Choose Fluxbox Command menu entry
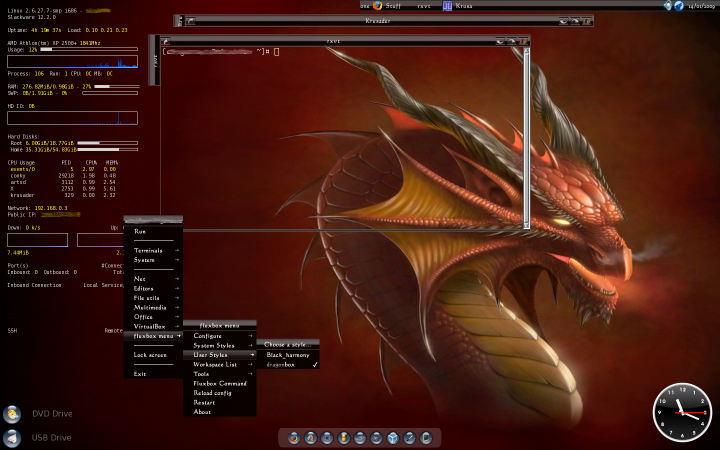 tap(219, 383)
